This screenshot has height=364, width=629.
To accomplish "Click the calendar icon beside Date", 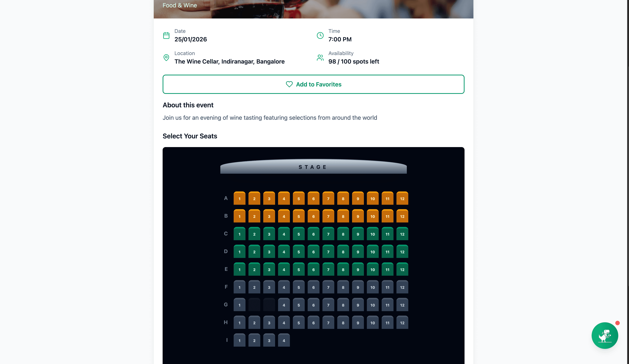I will (166, 35).
